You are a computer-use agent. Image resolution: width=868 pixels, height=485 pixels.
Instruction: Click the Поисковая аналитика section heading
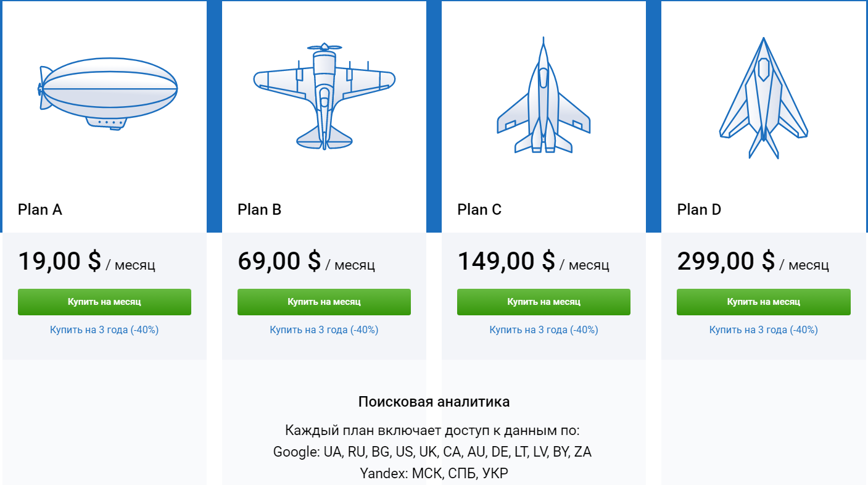[434, 401]
